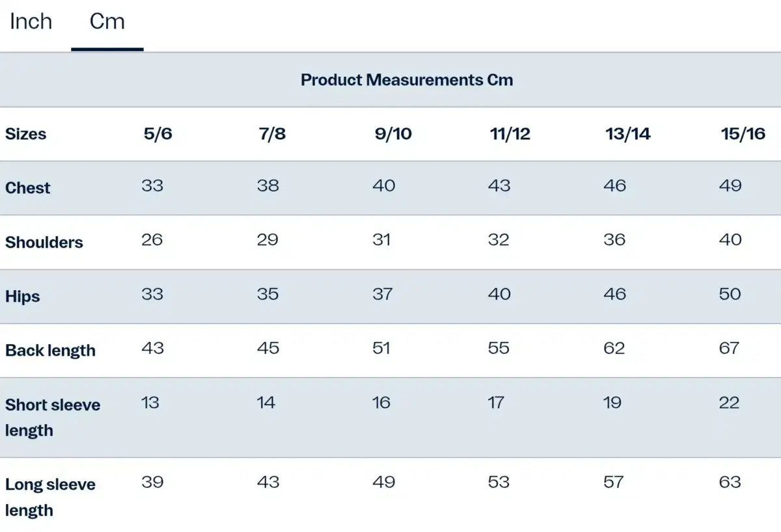Click the Short sleeve length label
Image resolution: width=781 pixels, height=532 pixels.
click(x=53, y=417)
